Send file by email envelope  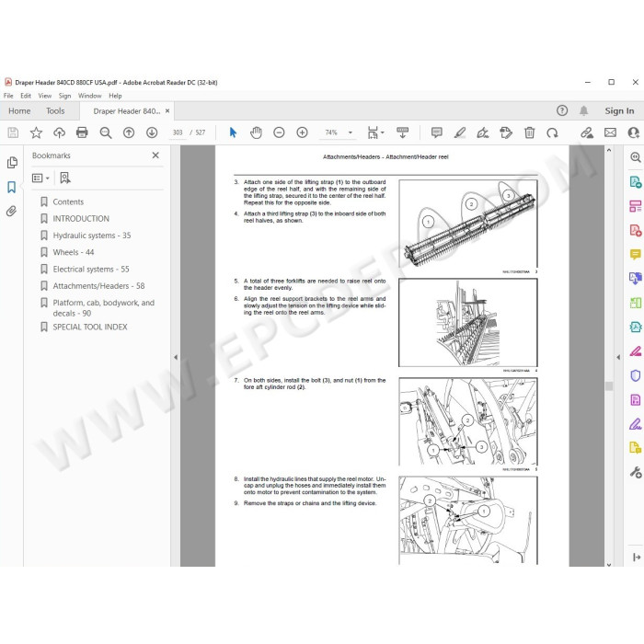pyautogui.click(x=610, y=132)
